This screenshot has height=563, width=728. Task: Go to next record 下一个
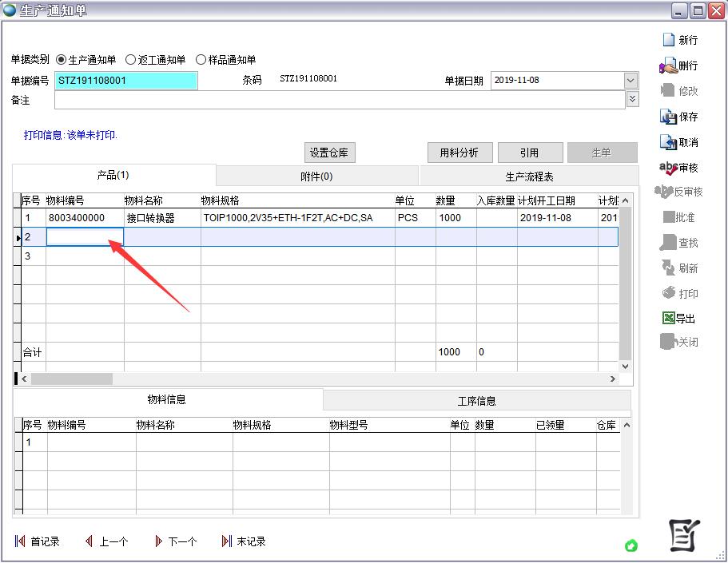coord(159,541)
